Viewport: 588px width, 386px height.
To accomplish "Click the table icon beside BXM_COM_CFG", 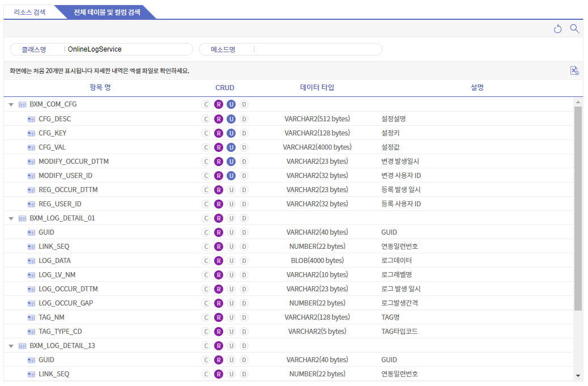I will (23, 104).
